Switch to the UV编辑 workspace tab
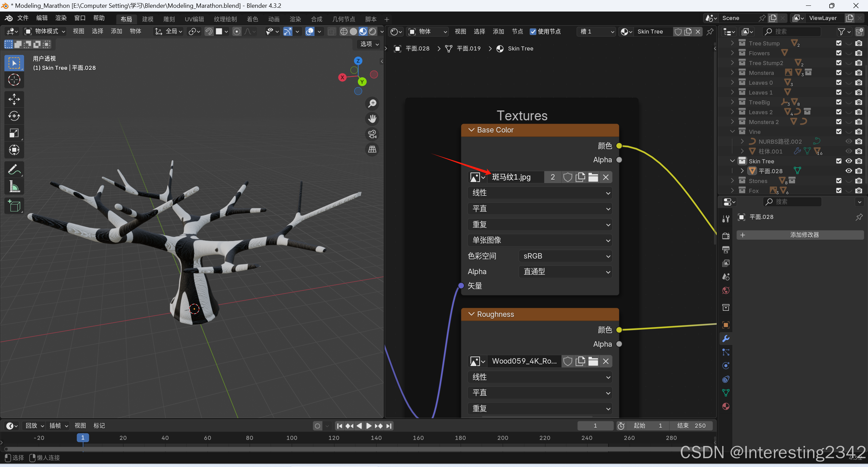This screenshot has width=868, height=467. [194, 19]
